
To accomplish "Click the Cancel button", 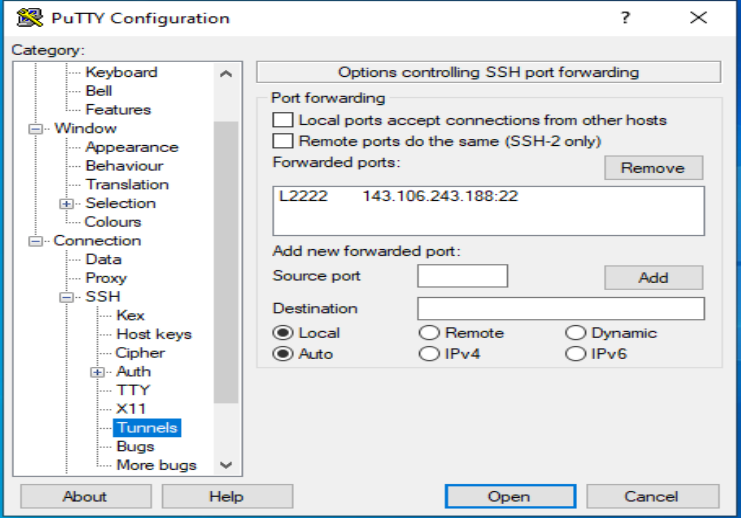I will [653, 496].
